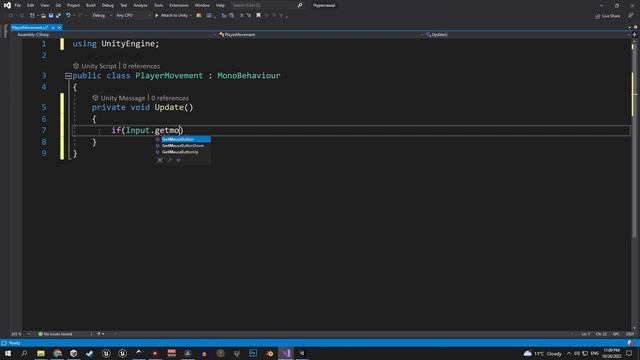Open Google Chrome from the taskbar
The height and width of the screenshot is (360, 640).
pyautogui.click(x=57, y=353)
